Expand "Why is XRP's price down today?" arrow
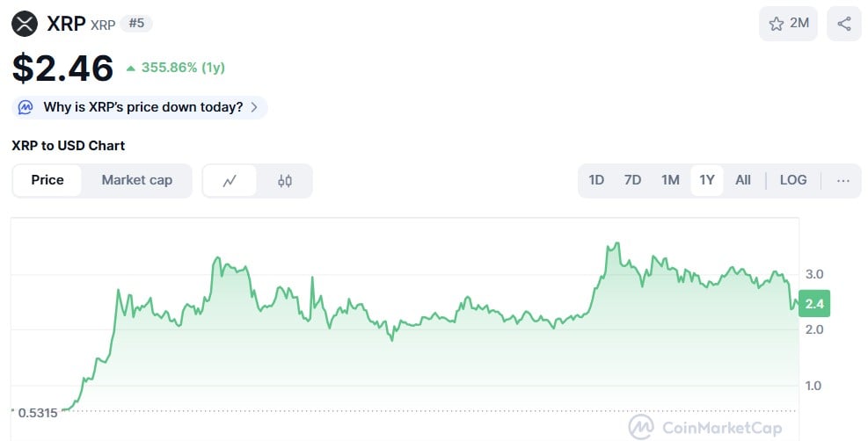 click(x=254, y=107)
